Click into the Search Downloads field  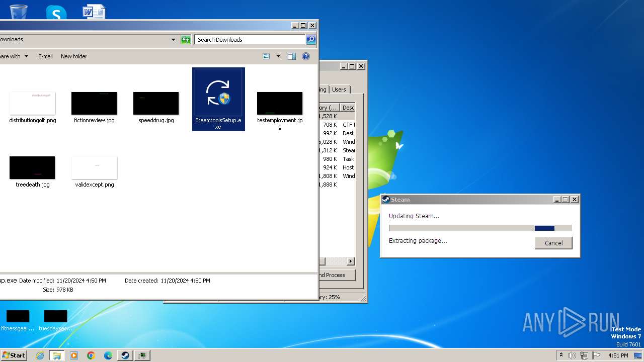tap(250, 40)
